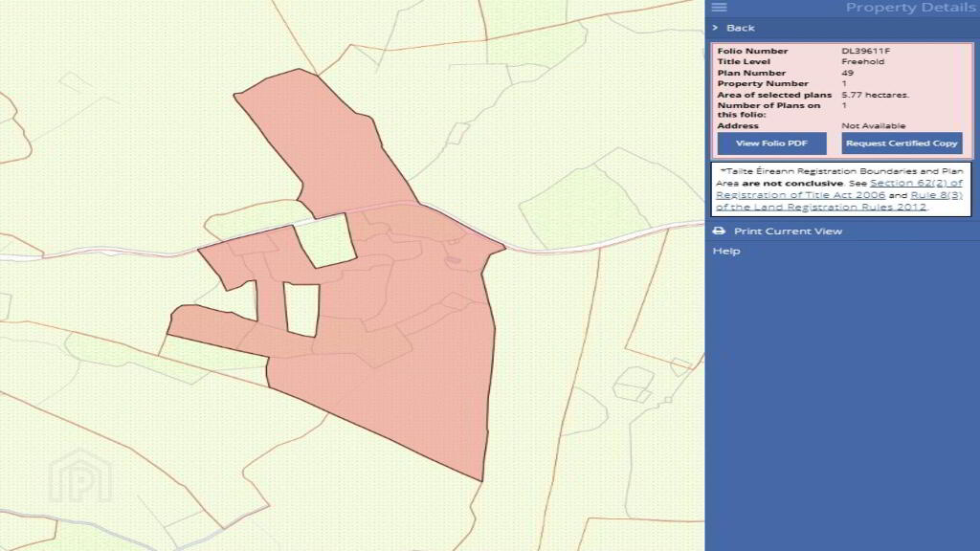Click the small white rectangle inside parcel
This screenshot has width=980, height=551.
tap(302, 310)
